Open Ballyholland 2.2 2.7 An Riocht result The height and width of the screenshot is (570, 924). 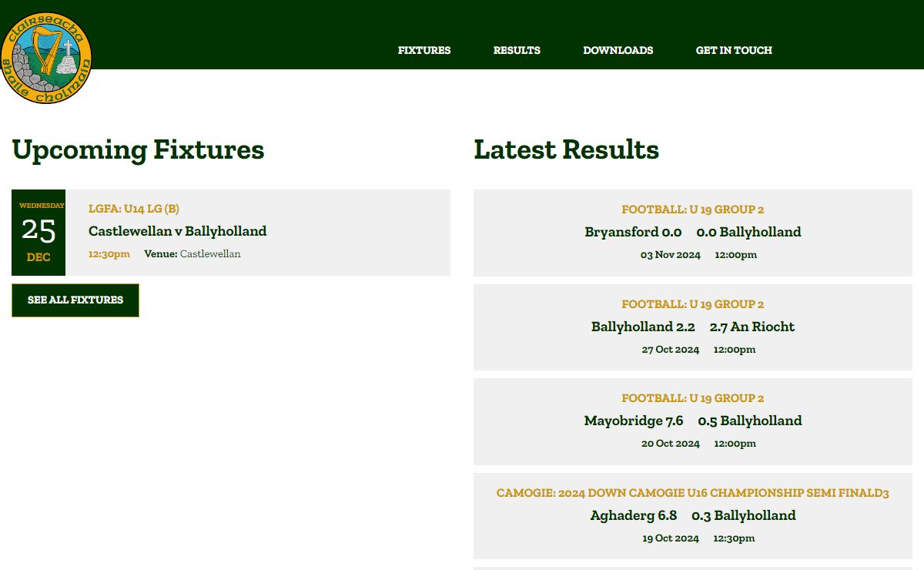pyautogui.click(x=693, y=327)
